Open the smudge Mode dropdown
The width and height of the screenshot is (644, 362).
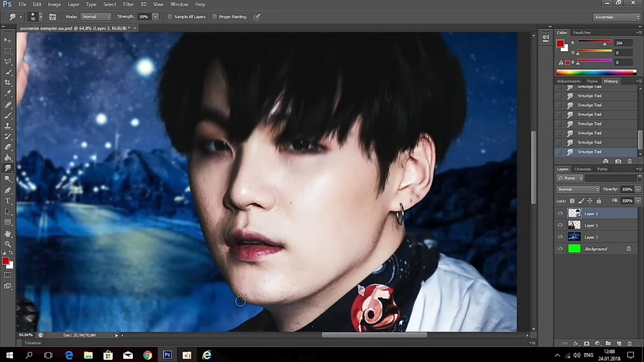click(x=96, y=17)
